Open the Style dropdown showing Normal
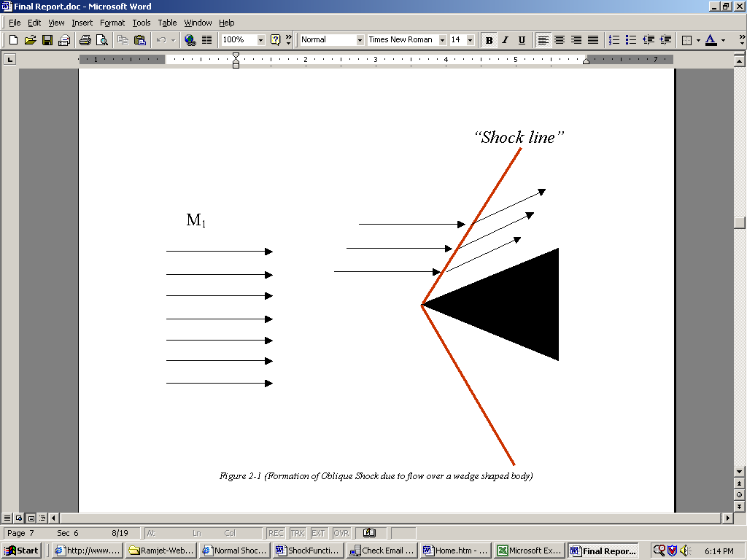Screen dimensions: 747x560 [360, 40]
